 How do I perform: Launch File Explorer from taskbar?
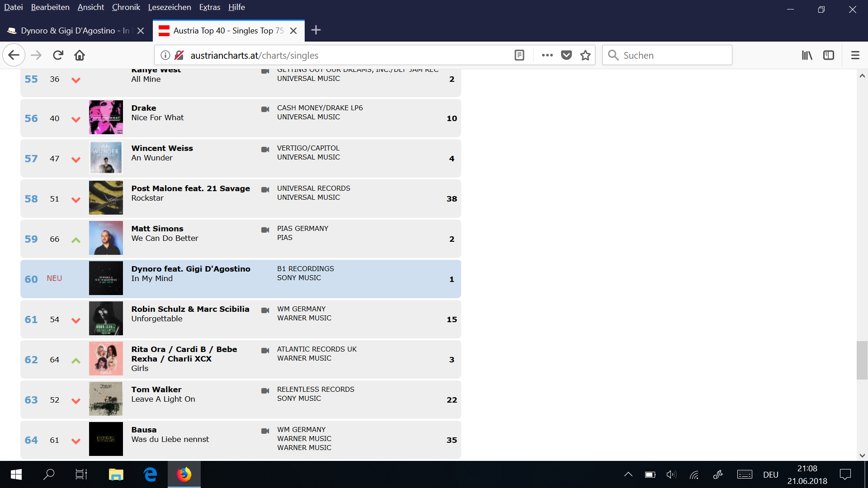pos(116,474)
